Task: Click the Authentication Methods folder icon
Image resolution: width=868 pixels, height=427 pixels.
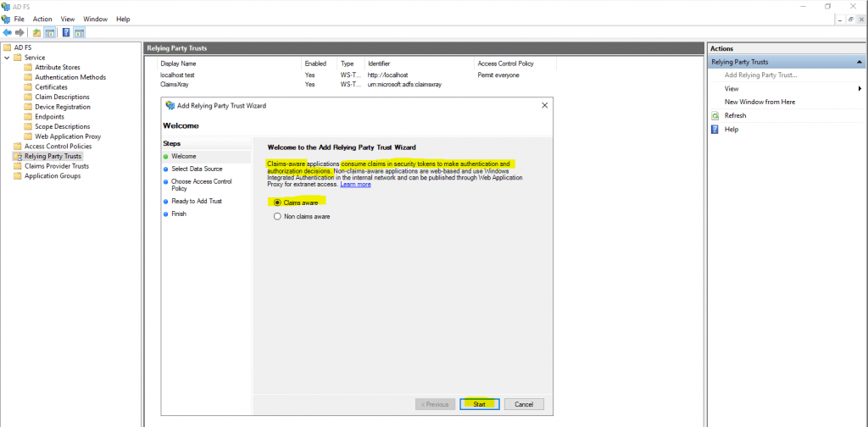Action: point(28,77)
